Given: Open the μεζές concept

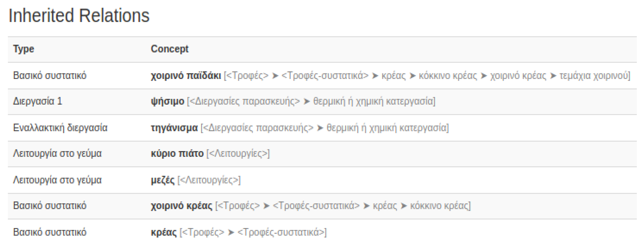Looking at the screenshot, I should point(162,180).
